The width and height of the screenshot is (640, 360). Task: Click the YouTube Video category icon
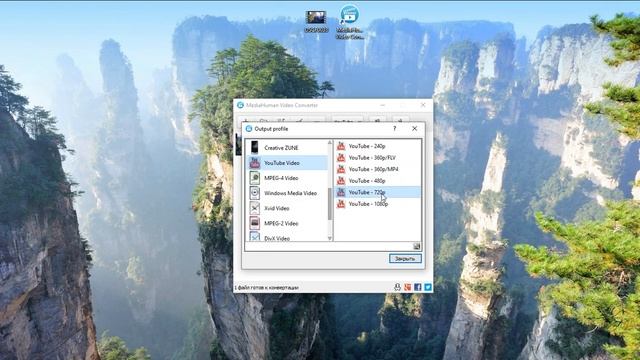[255, 162]
